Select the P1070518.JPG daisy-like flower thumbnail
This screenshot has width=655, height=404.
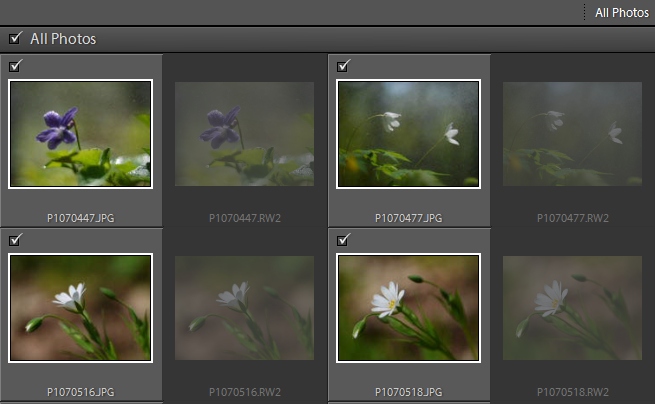pyautogui.click(x=408, y=307)
